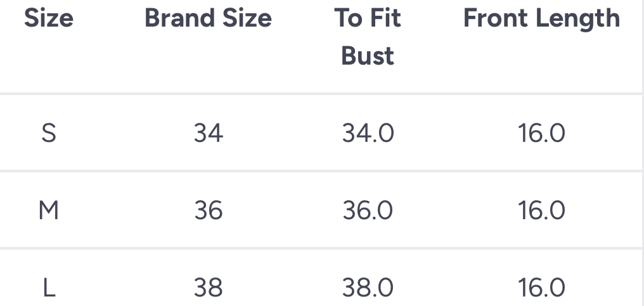The height and width of the screenshot is (306, 644).
Task: Select the Front Length column header
Action: pyautogui.click(x=541, y=18)
